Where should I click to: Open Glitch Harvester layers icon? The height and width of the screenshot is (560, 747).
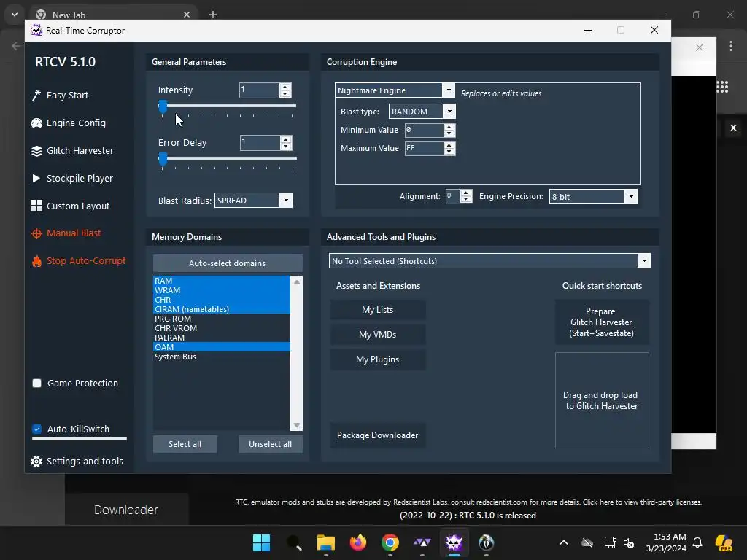coord(36,151)
